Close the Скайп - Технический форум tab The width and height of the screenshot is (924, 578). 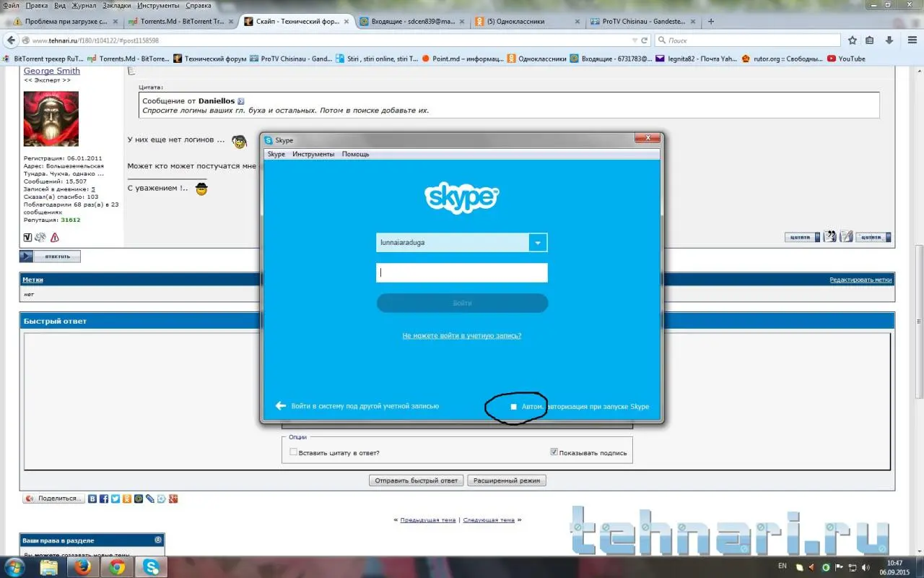348,22
